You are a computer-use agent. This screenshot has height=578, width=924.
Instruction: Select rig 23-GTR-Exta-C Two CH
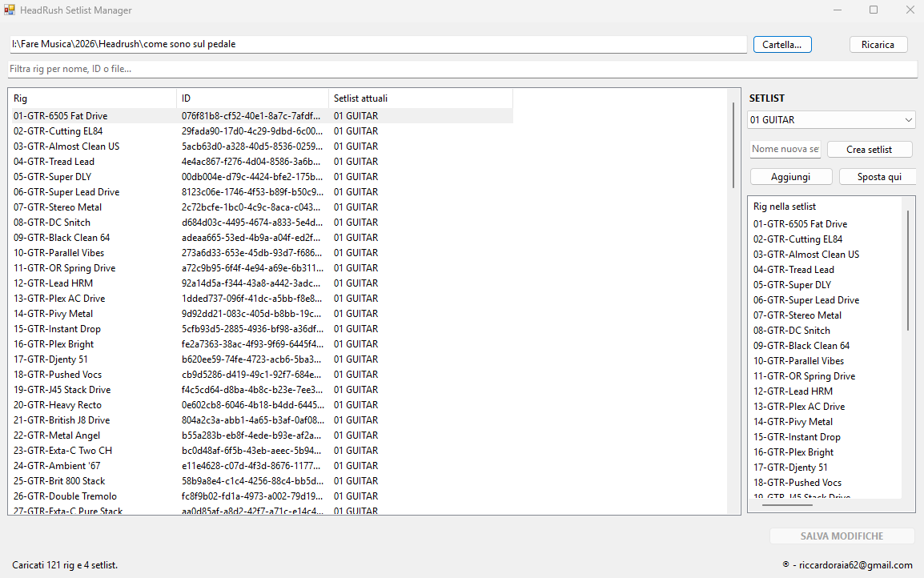[63, 451]
